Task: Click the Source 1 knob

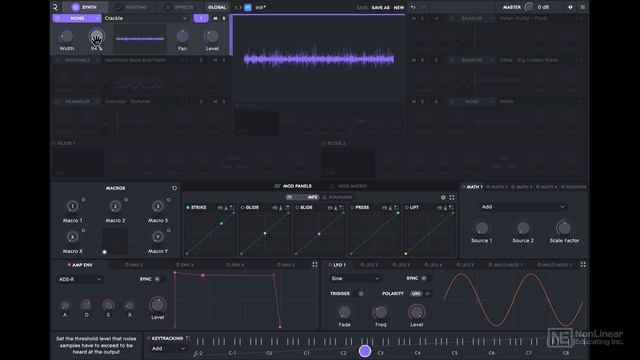Action: click(482, 228)
